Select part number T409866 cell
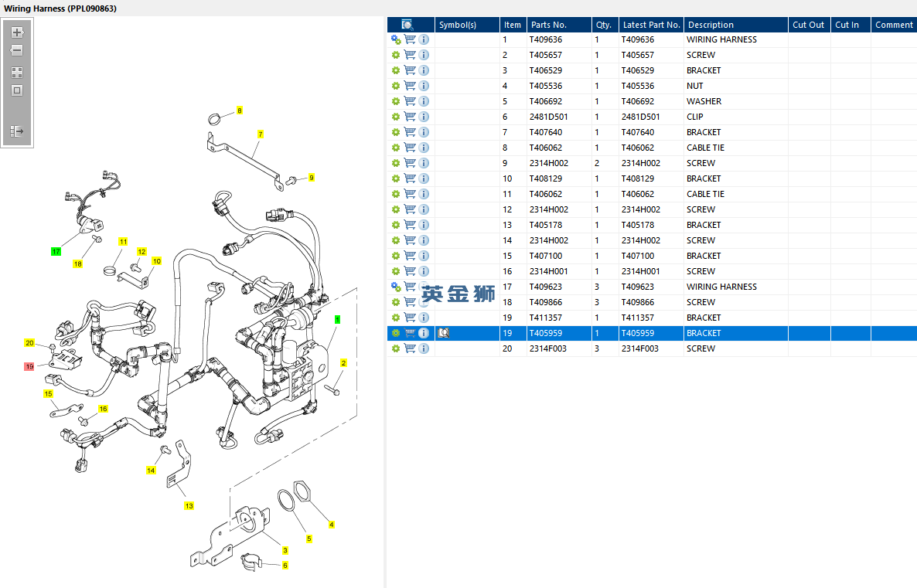The height and width of the screenshot is (588, 917). coord(546,302)
